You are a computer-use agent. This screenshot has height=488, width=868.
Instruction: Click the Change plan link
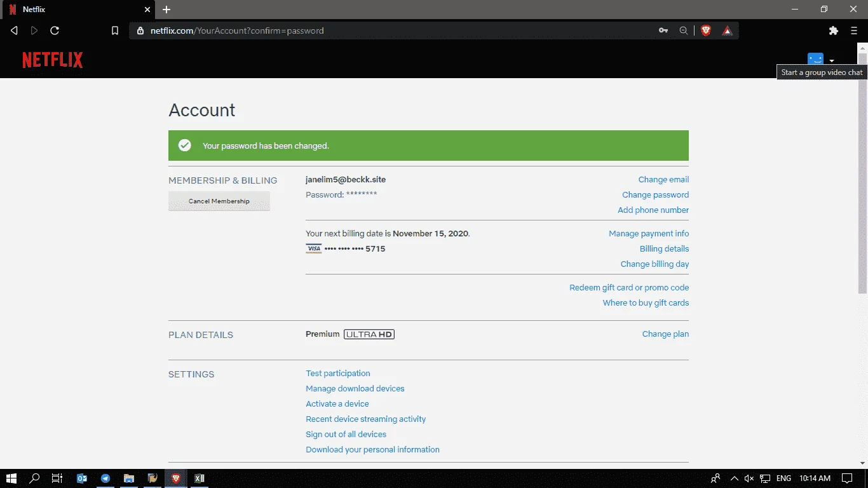pyautogui.click(x=665, y=334)
